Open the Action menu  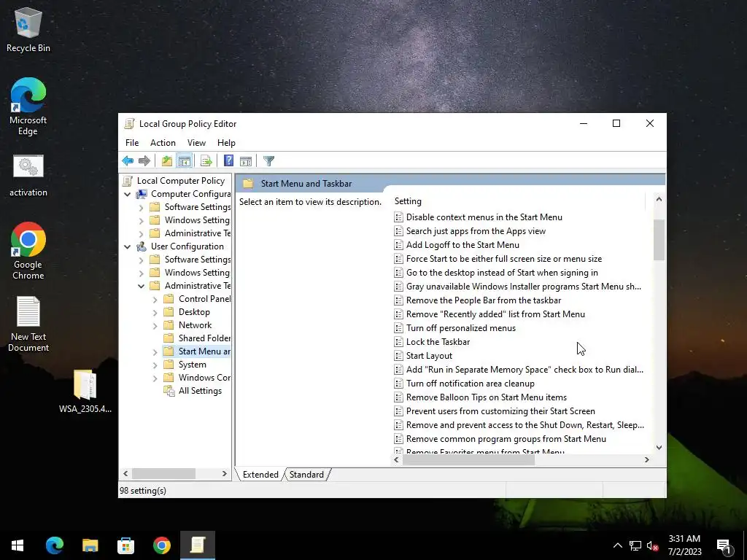tap(163, 143)
